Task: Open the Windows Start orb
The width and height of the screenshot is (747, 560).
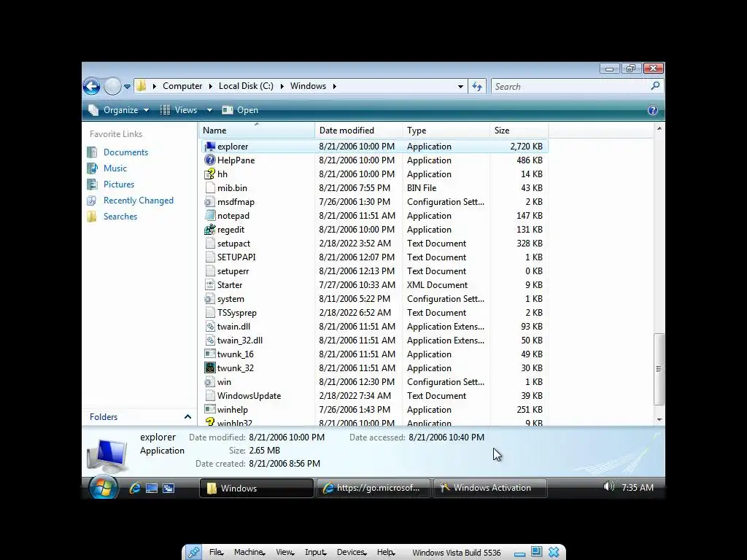Action: pos(104,487)
